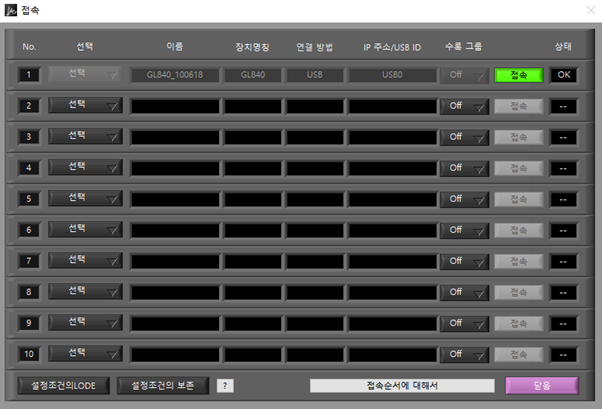
Task: Close the 접속 window with the X
Action: coord(591,10)
